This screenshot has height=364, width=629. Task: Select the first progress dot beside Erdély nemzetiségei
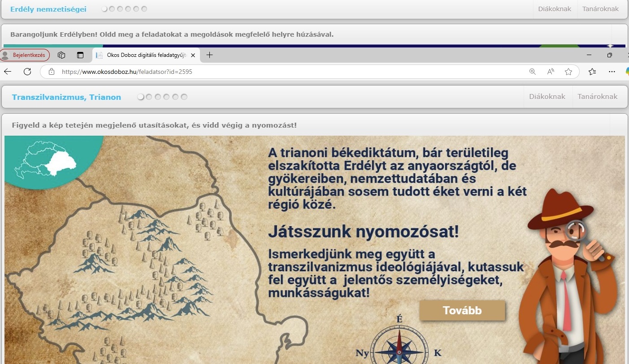click(x=104, y=9)
